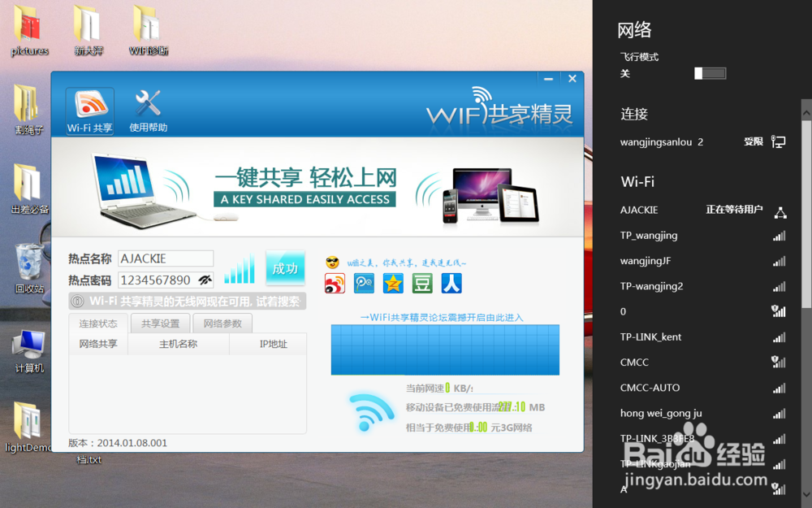
Task: Click network panel scrollbar down arrow
Action: pos(806,494)
